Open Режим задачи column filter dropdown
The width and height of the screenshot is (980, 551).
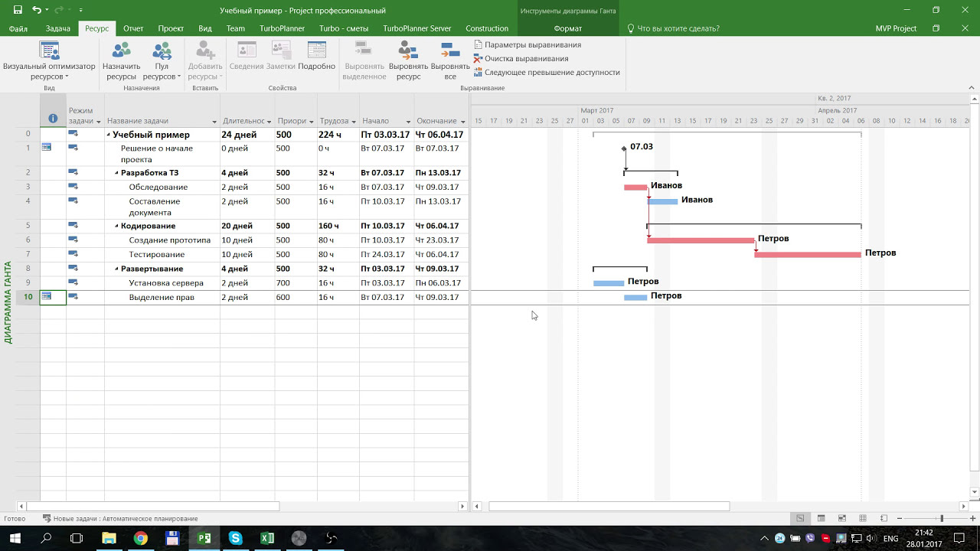(x=99, y=122)
